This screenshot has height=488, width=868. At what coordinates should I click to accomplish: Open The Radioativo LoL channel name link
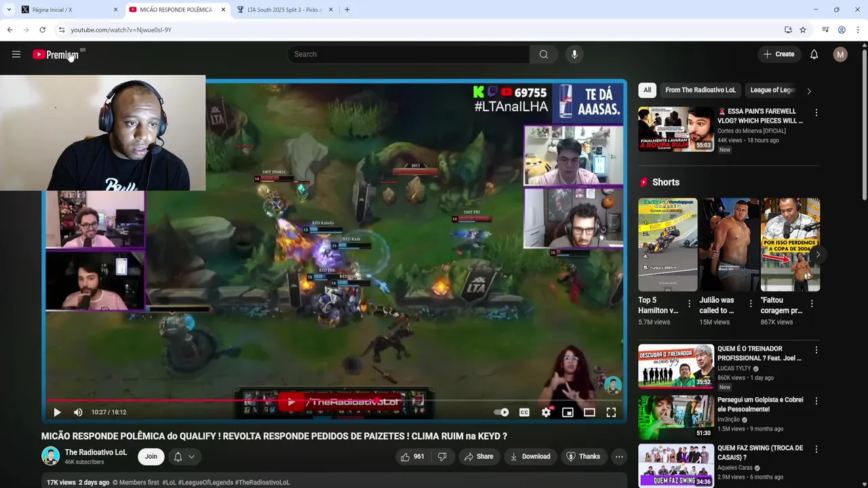pos(96,452)
